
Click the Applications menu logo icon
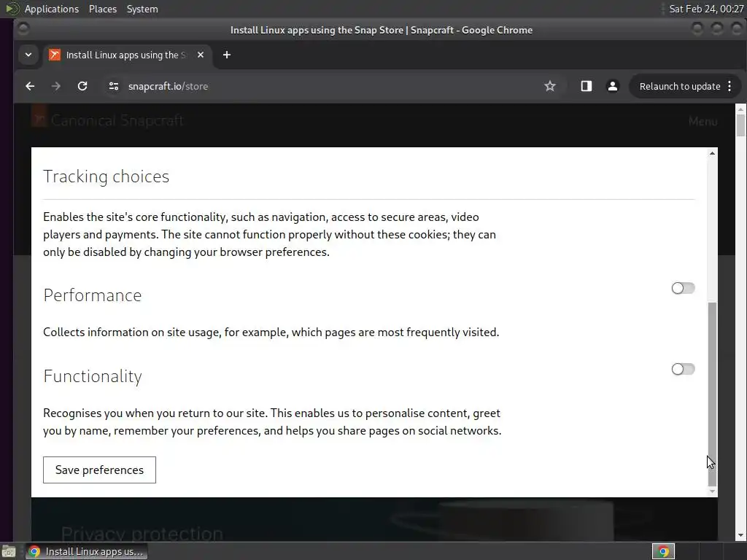[x=12, y=9]
